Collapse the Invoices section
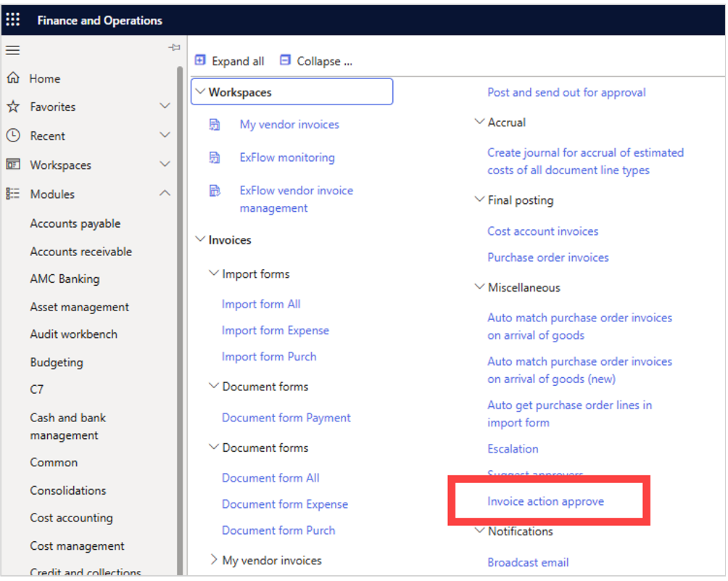This screenshot has width=728, height=581. [200, 239]
